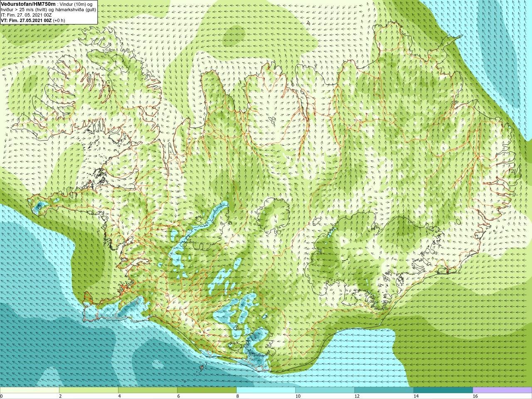
Task: Click the pale yellow 0–2 legend swatch
Action: [30, 390]
